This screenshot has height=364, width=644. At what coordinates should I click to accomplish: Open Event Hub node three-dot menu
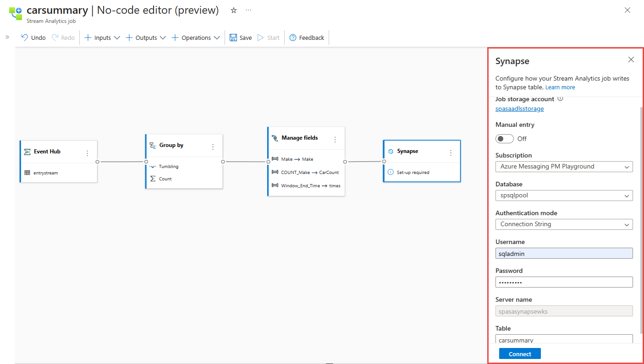pos(88,153)
